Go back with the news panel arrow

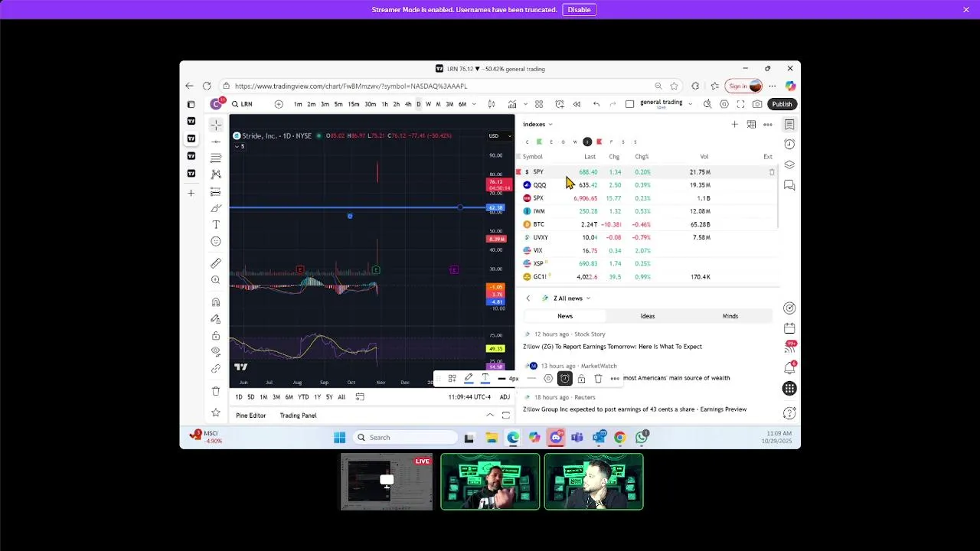coord(528,298)
